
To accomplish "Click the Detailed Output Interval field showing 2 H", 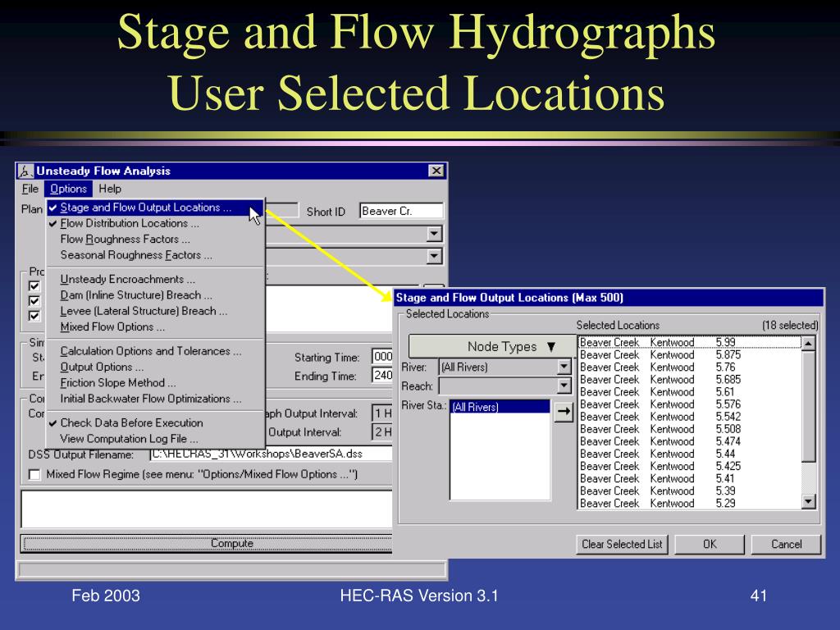I will click(382, 431).
